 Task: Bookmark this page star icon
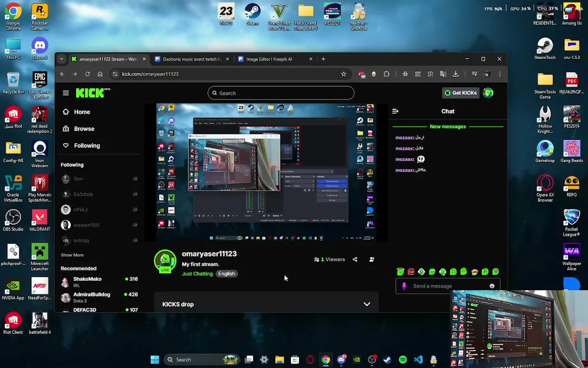pyautogui.click(x=344, y=74)
